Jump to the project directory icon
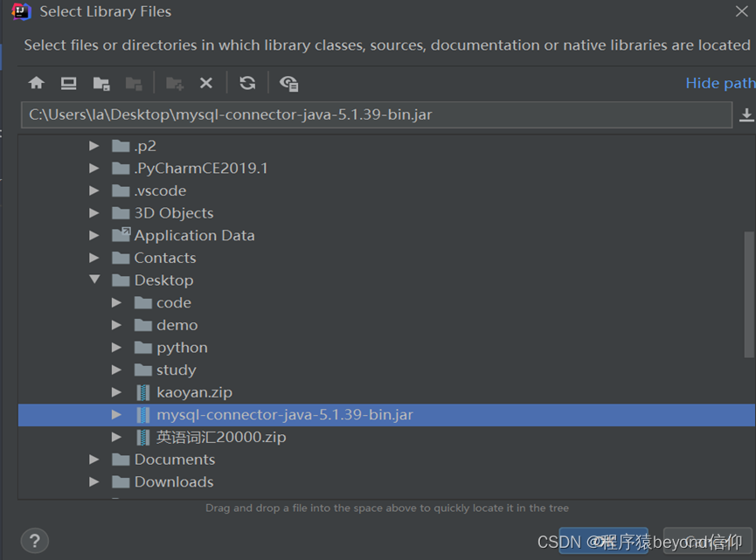The height and width of the screenshot is (560, 756). click(101, 83)
